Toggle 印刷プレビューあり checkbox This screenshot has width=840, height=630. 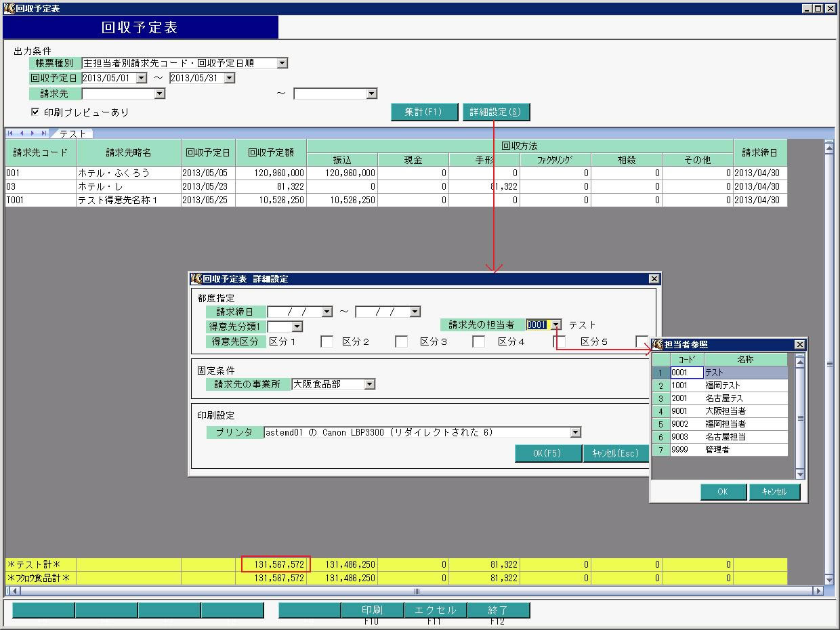35,112
